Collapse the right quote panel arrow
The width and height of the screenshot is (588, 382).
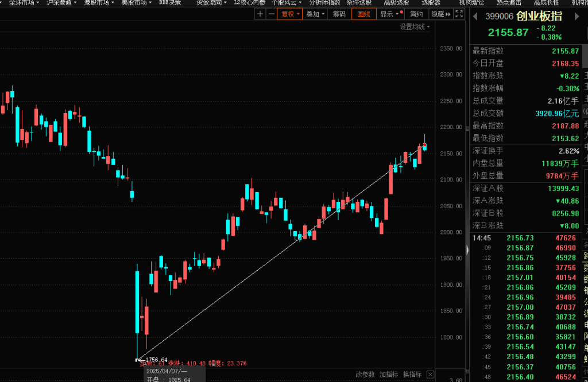point(467,250)
